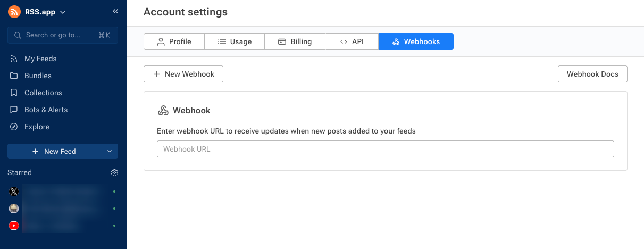The height and width of the screenshot is (249, 644).
Task: Click the New Feed button
Action: 54,151
